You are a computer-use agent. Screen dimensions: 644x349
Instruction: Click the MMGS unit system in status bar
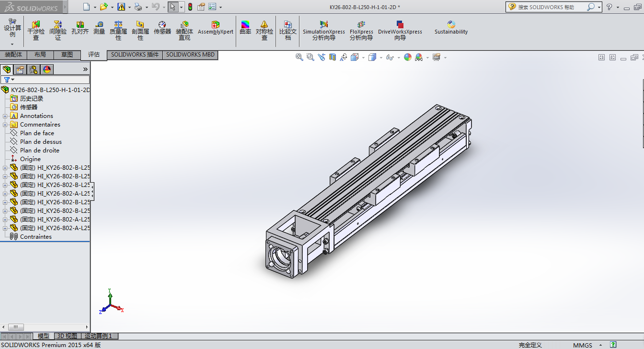pos(583,345)
